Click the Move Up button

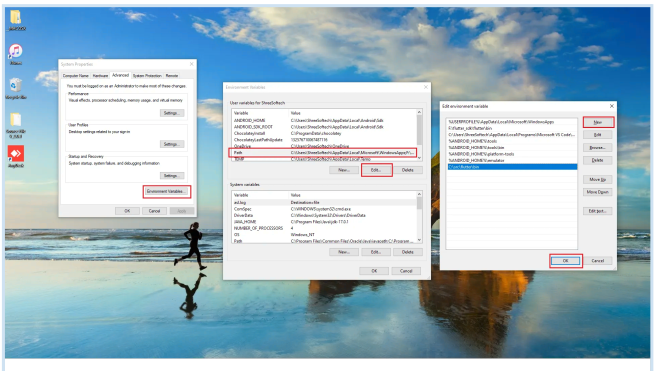tap(597, 179)
